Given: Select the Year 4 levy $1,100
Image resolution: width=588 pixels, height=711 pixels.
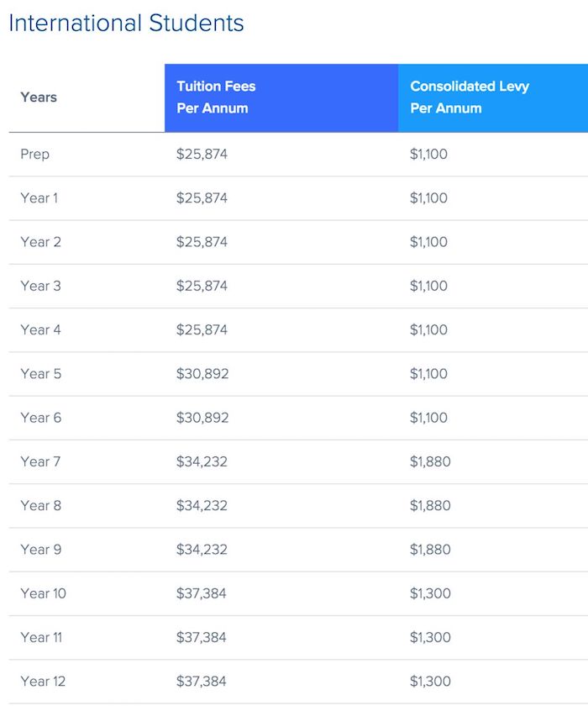Looking at the screenshot, I should click(428, 330).
